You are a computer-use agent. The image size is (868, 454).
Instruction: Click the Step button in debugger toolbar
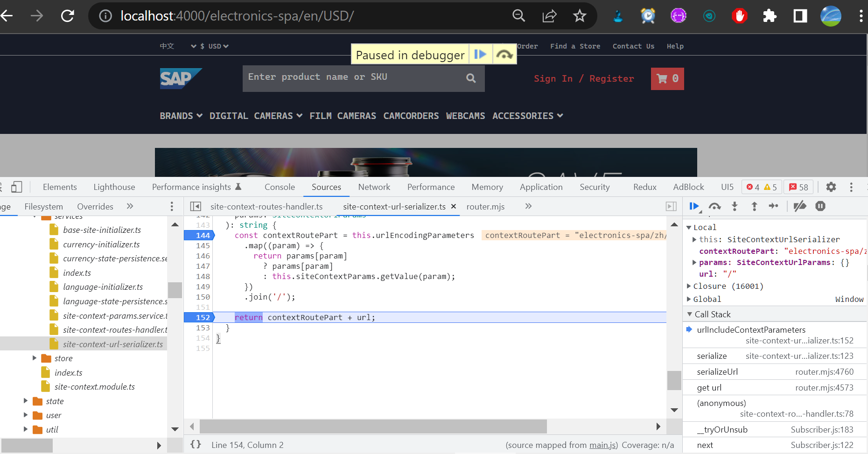tap(774, 206)
